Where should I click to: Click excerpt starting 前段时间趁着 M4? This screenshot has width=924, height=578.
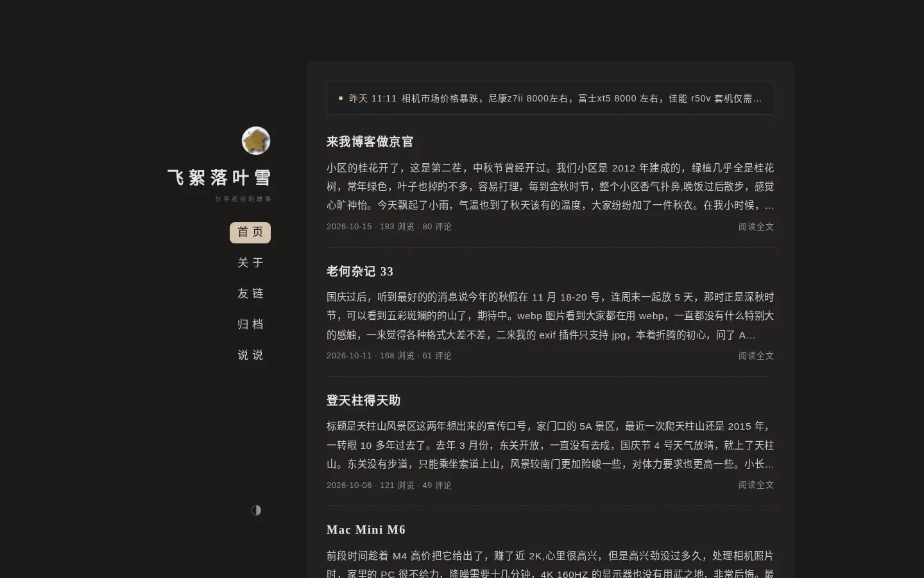(551, 563)
